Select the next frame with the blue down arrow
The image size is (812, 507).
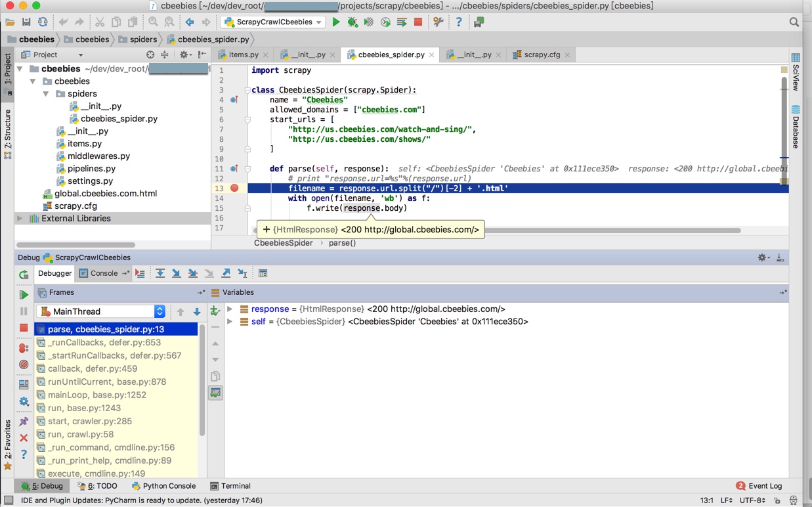point(196,312)
